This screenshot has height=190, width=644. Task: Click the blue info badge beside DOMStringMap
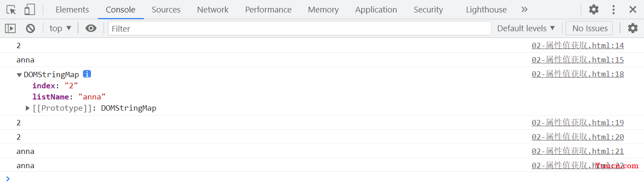(x=87, y=74)
